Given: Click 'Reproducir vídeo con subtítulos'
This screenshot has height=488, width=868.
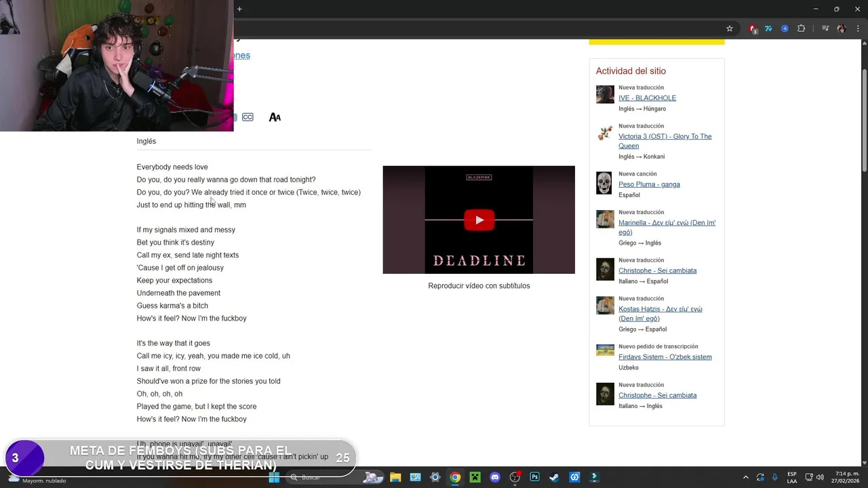Looking at the screenshot, I should 479,286.
